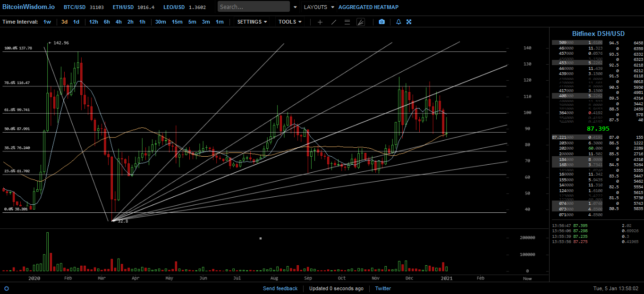Open the AGGREGATED HEATMAP link
This screenshot has width=644, height=294.
(x=368, y=7)
